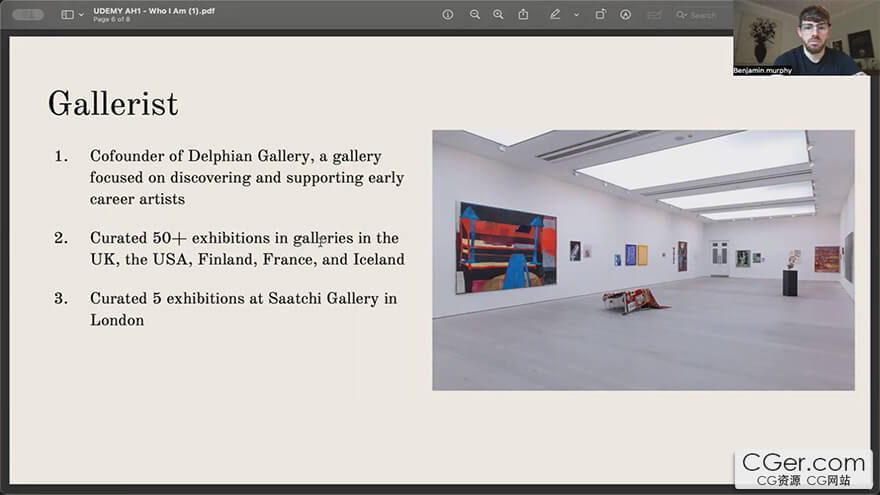Click the gallery interior photograph
Image resolution: width=880 pixels, height=495 pixels.
(x=643, y=259)
